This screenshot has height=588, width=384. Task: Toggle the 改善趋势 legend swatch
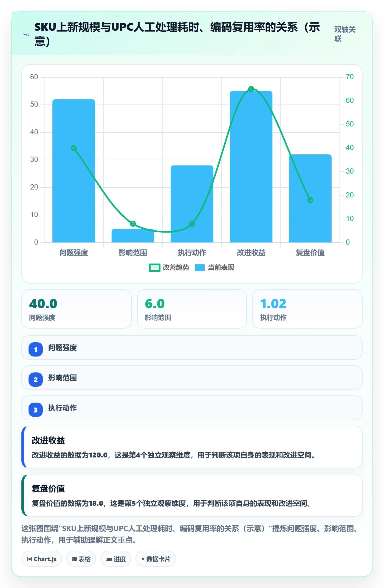tap(154, 267)
